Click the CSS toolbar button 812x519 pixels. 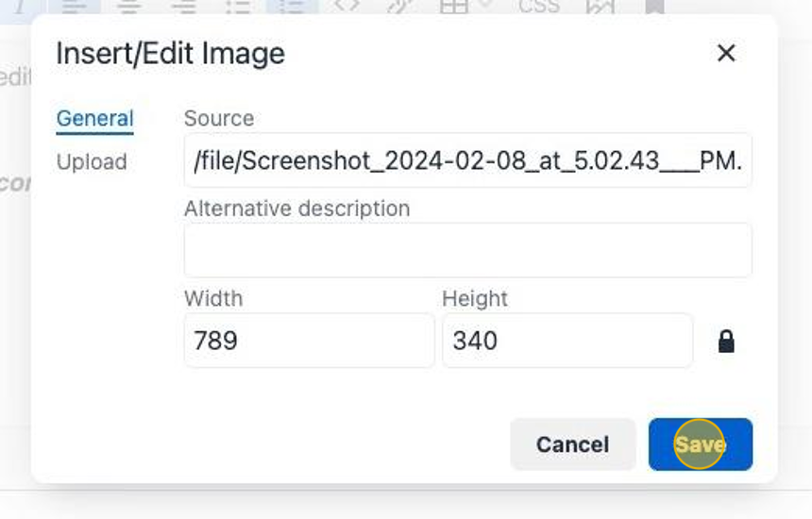click(x=539, y=6)
